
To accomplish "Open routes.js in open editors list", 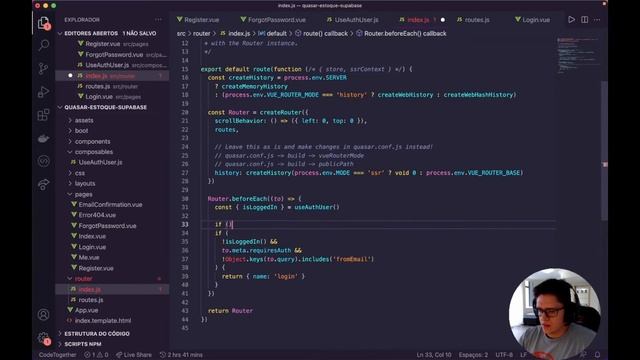I will coord(98,86).
